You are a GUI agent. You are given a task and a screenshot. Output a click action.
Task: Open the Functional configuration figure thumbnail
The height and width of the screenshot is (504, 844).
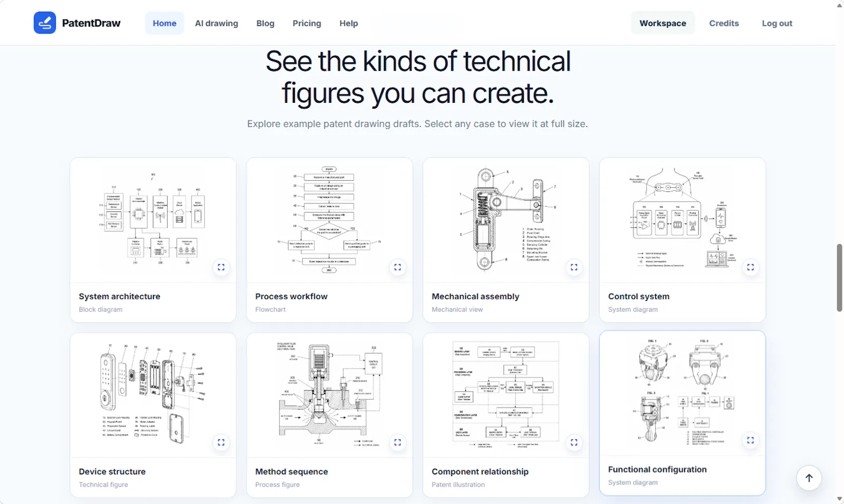coord(683,393)
